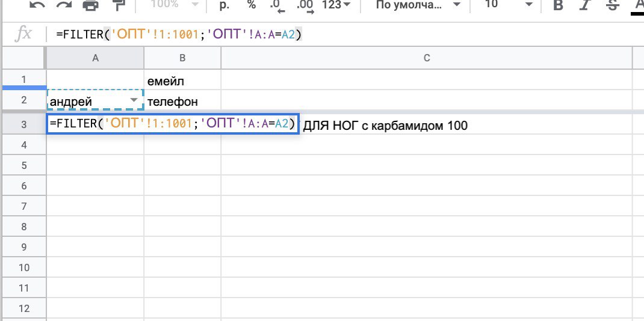Click into the formula bar text
Screen dimensions: 644x321
(179, 34)
